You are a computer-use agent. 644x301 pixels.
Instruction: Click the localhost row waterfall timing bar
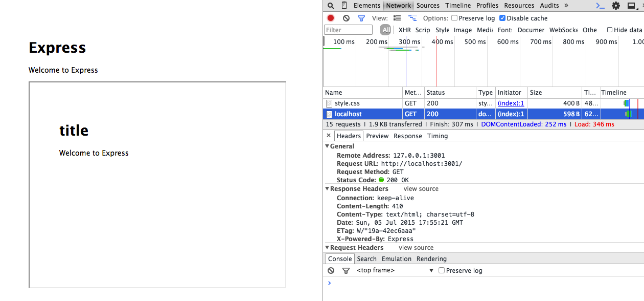[629, 114]
